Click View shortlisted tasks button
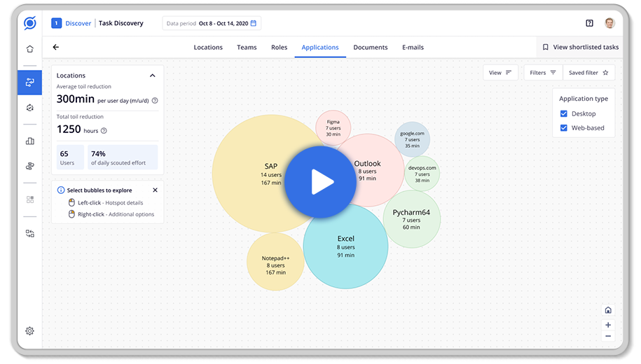The height and width of the screenshot is (364, 641). coord(580,48)
